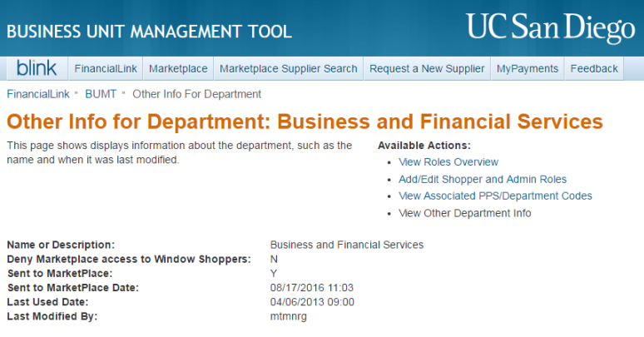Click the Last Used Date label

pyautogui.click(x=47, y=302)
